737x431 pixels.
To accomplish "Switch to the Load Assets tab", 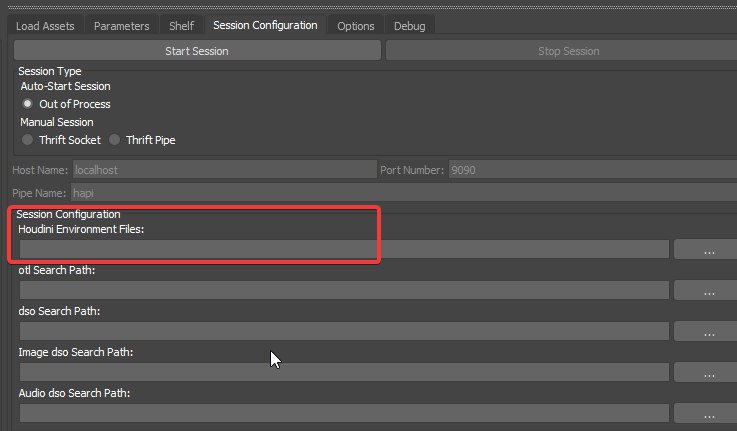I will click(x=45, y=26).
